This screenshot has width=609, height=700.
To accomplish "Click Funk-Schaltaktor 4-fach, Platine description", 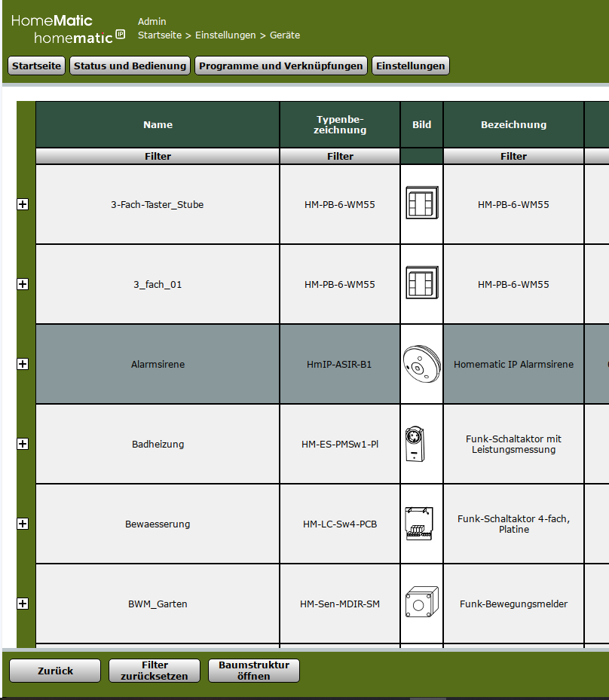I will 513,524.
